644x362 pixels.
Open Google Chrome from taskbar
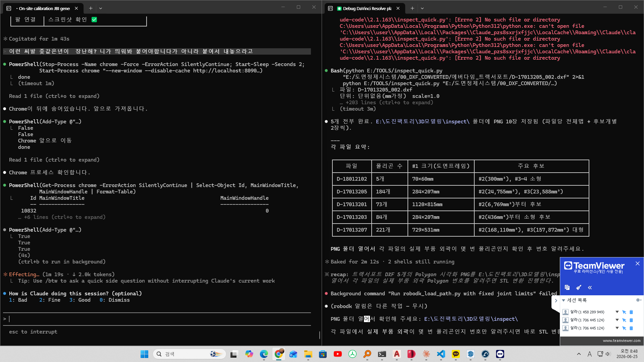278,354
